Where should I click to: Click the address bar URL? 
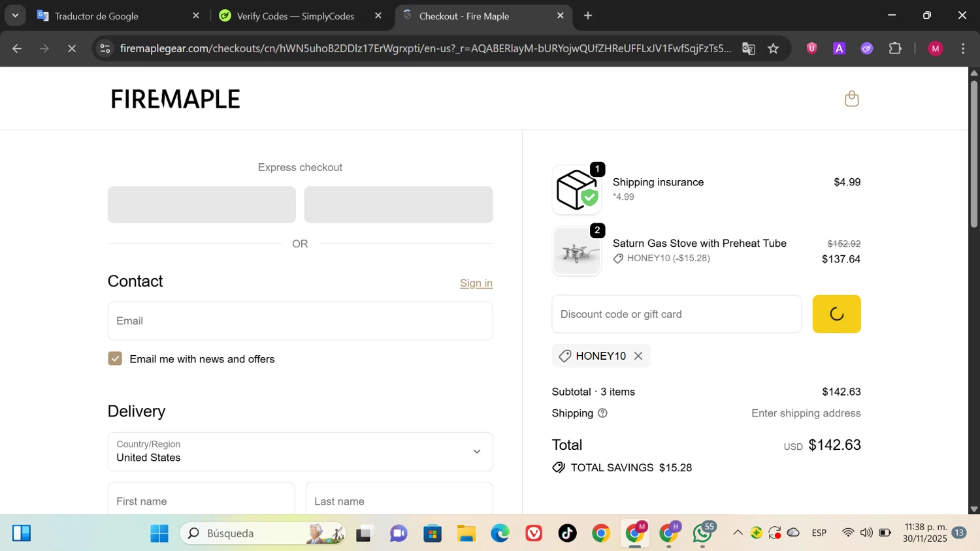point(425,48)
